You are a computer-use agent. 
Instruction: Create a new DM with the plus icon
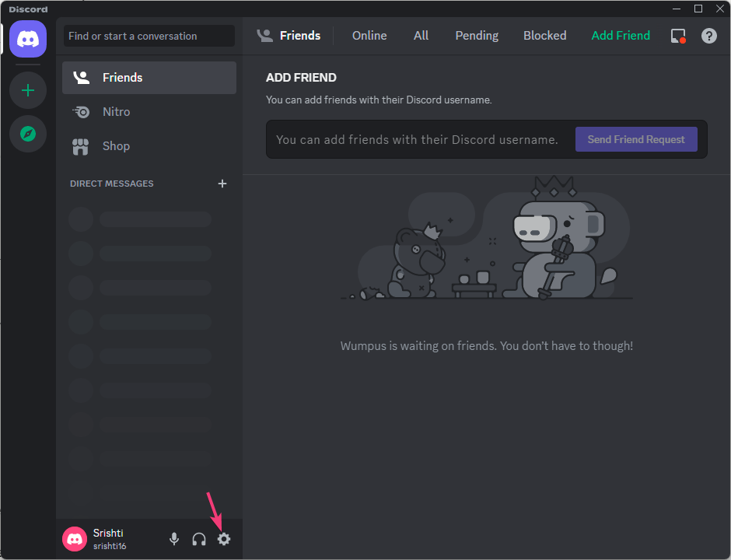[x=222, y=184]
